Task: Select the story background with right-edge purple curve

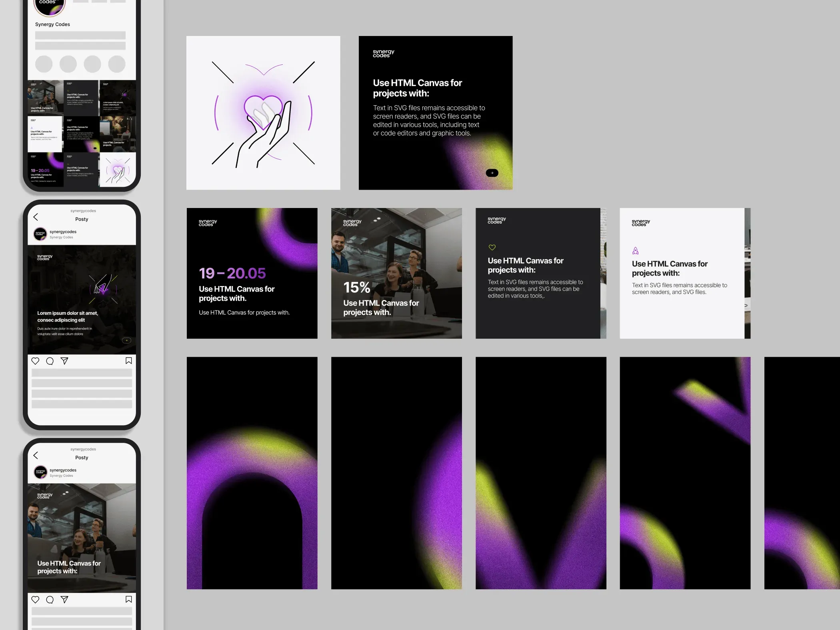Action: tap(396, 473)
